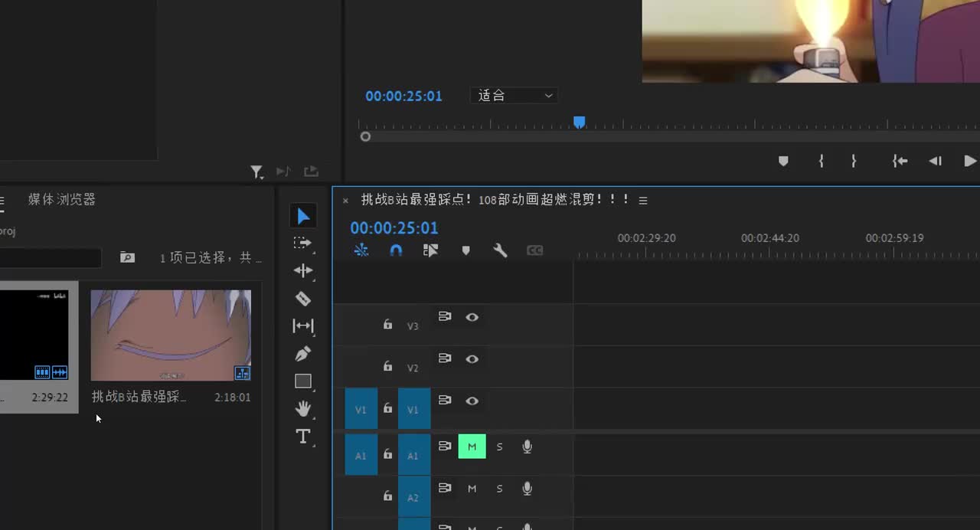Image resolution: width=980 pixels, height=530 pixels.
Task: Select the 2:18:01 sequence thumbnail
Action: coord(171,335)
